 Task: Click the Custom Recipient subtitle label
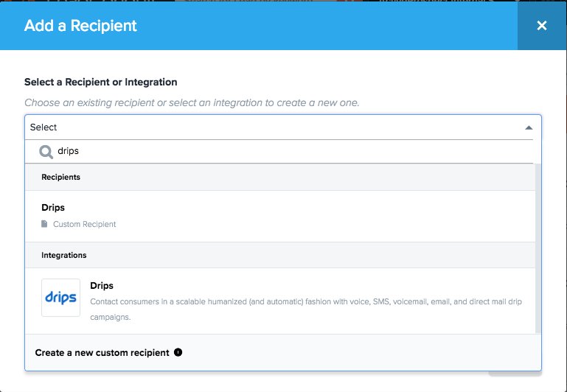(x=84, y=224)
